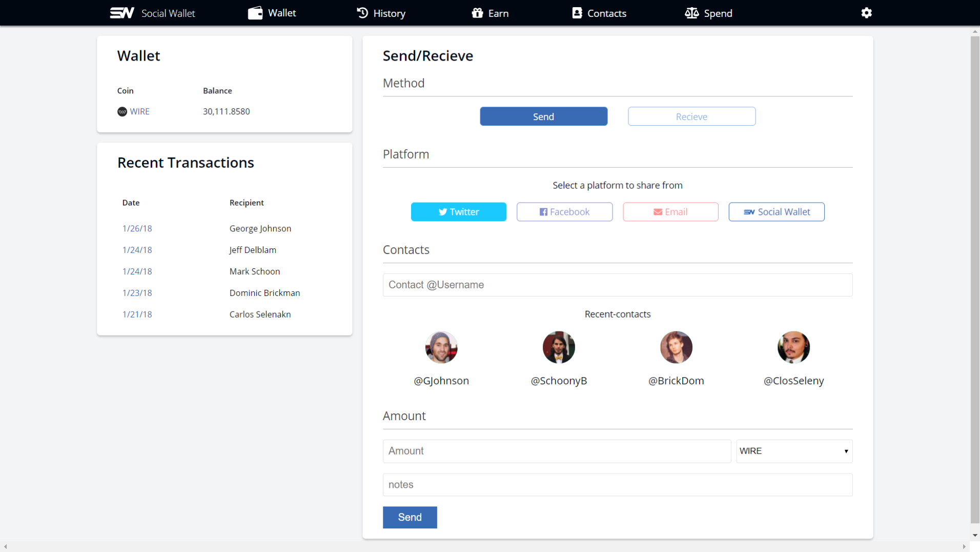Open the 1/24/18 date for Mark Schoon
The height and width of the screenshot is (552, 980).
137,271
